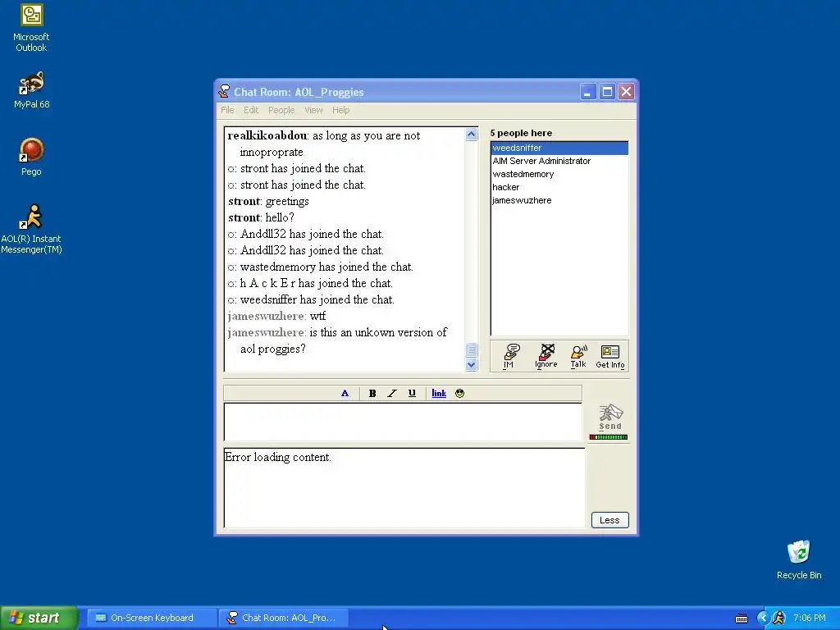The height and width of the screenshot is (630, 840).
Task: Click the chat log scroll down arrow
Action: tap(472, 364)
